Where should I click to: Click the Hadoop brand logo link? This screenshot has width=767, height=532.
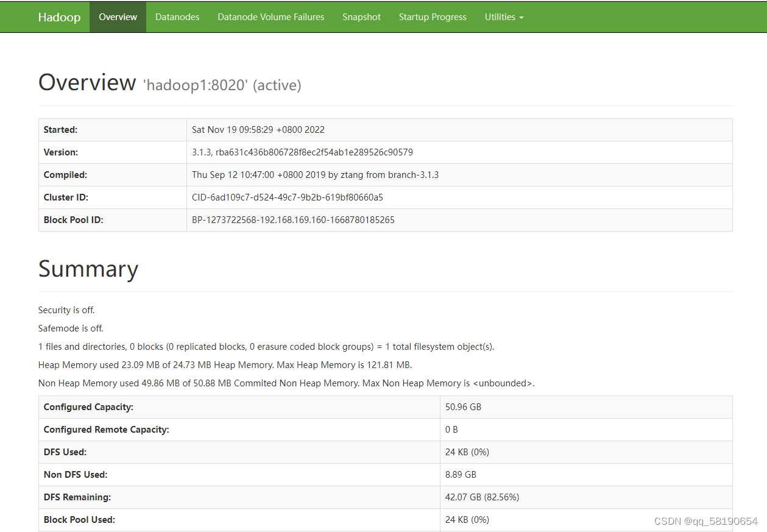pos(59,16)
